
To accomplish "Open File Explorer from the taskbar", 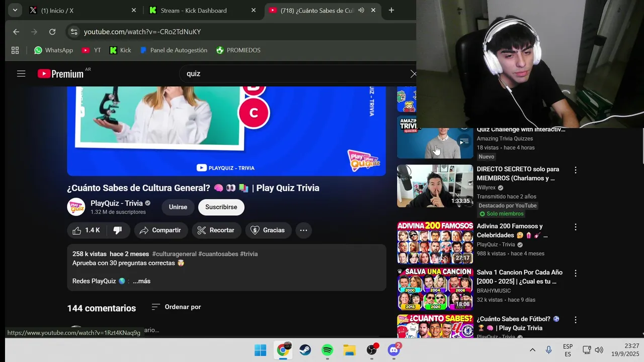I will (350, 350).
